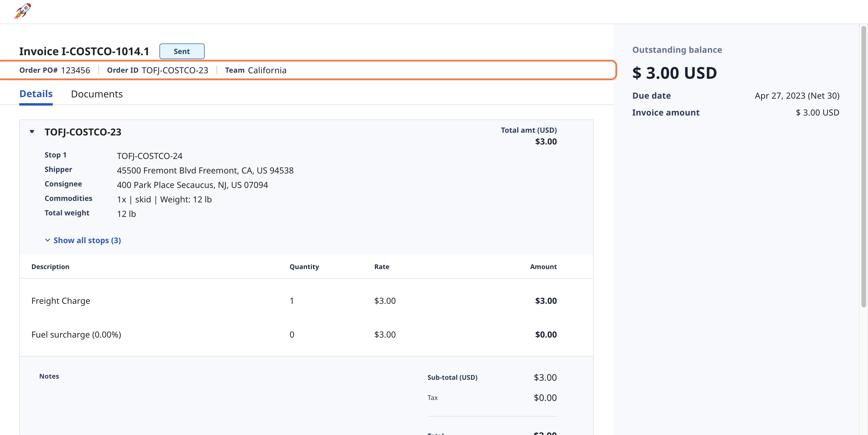Viewport: 868px width, 435px height.
Task: Click Stop 1 value TOFJ-COSTCO-24
Action: [149, 156]
